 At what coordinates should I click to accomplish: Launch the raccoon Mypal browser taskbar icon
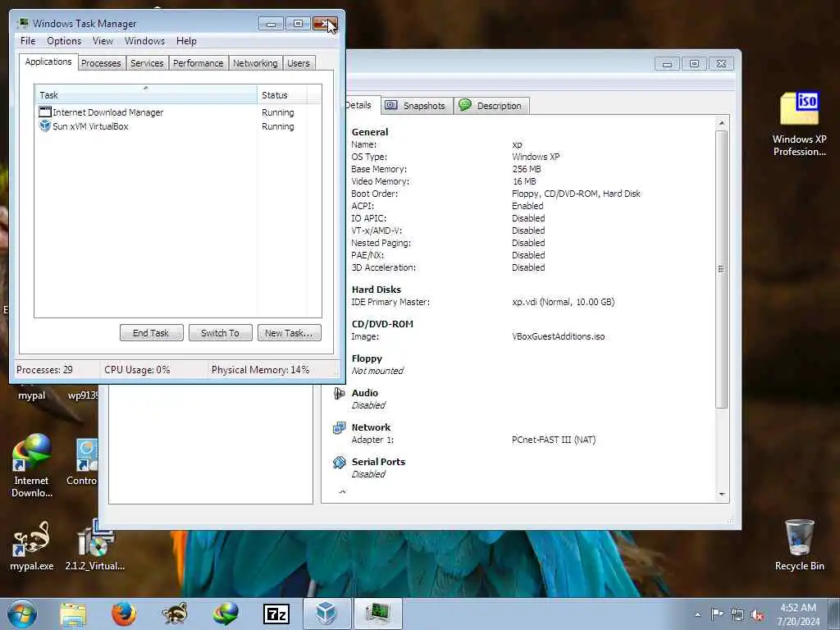175,614
